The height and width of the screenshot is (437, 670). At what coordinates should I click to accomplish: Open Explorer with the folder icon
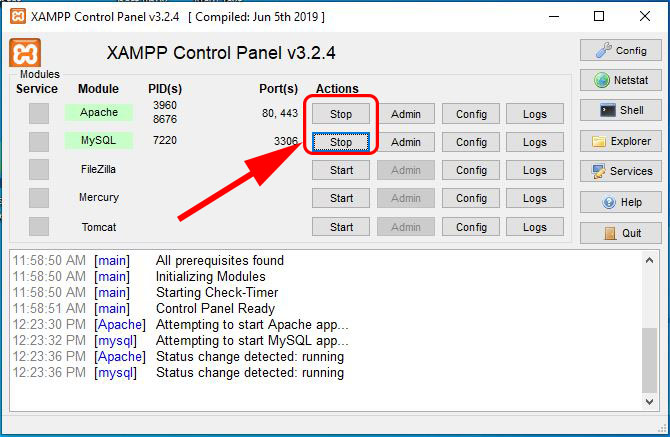[x=620, y=141]
